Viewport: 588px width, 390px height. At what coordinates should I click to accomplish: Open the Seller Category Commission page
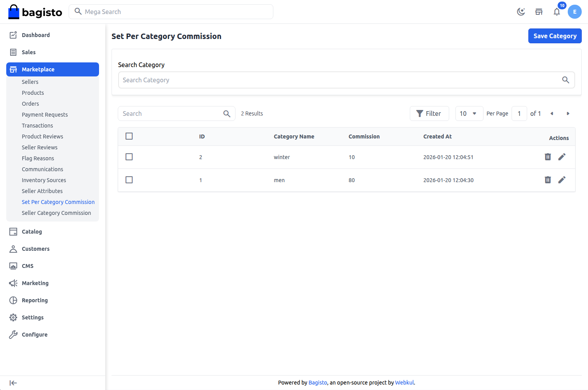point(56,213)
